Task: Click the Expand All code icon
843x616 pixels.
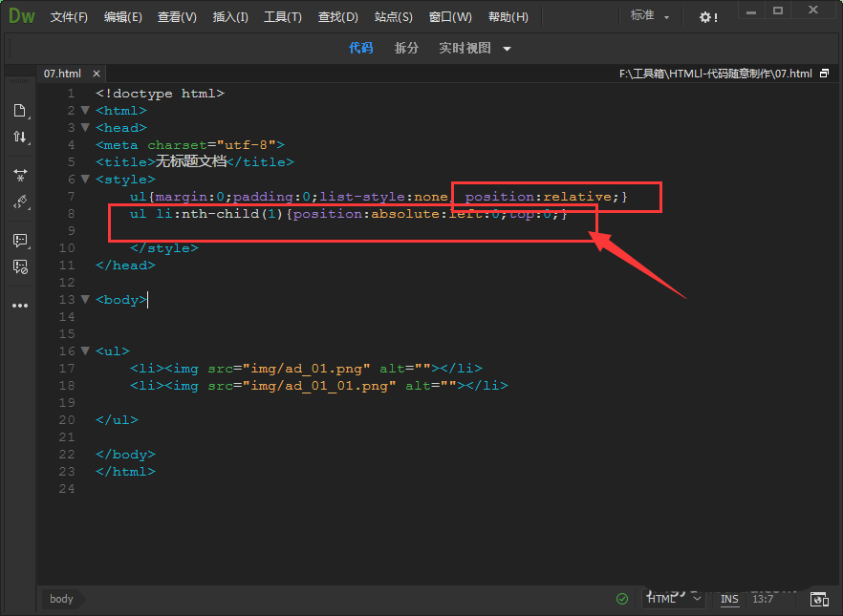Action: pos(19,176)
